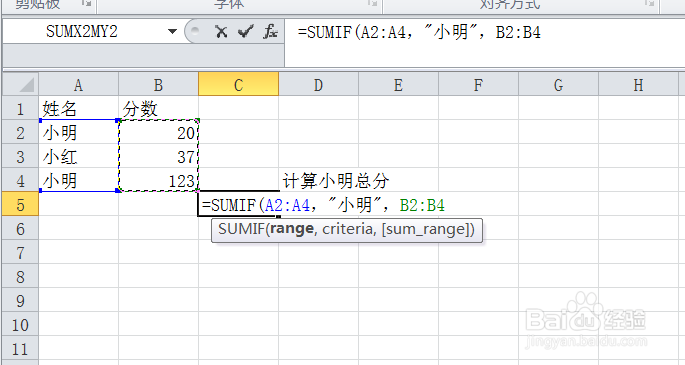Image resolution: width=685 pixels, height=365 pixels.
Task: Select column H header
Action: tap(638, 85)
